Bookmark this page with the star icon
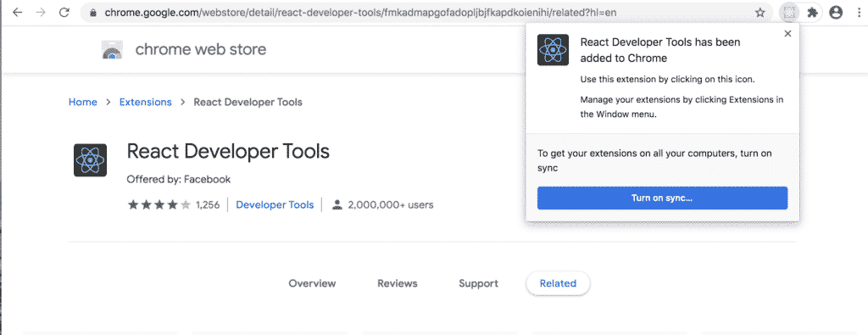Image resolution: width=868 pixels, height=335 pixels. point(760,12)
